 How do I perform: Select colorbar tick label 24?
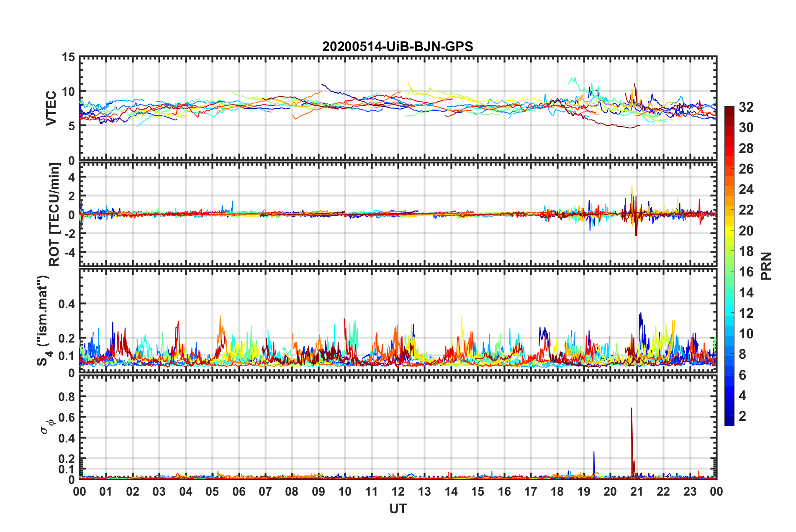746,189
